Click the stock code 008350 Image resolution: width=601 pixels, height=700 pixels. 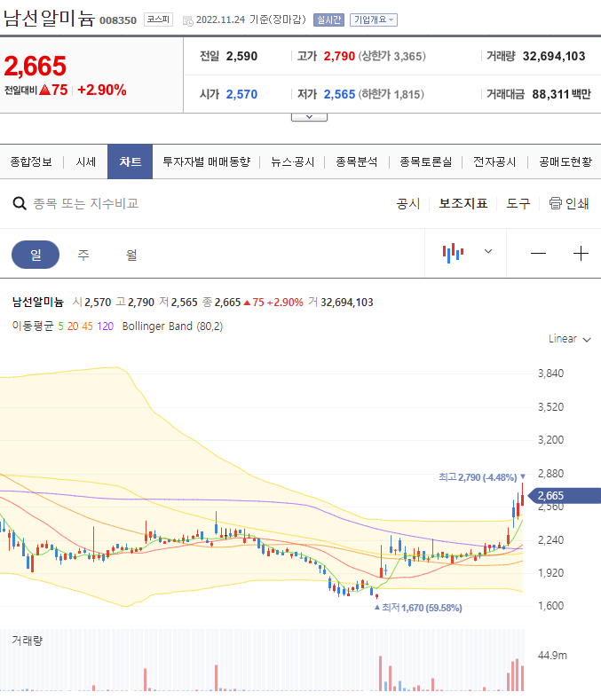pos(118,20)
